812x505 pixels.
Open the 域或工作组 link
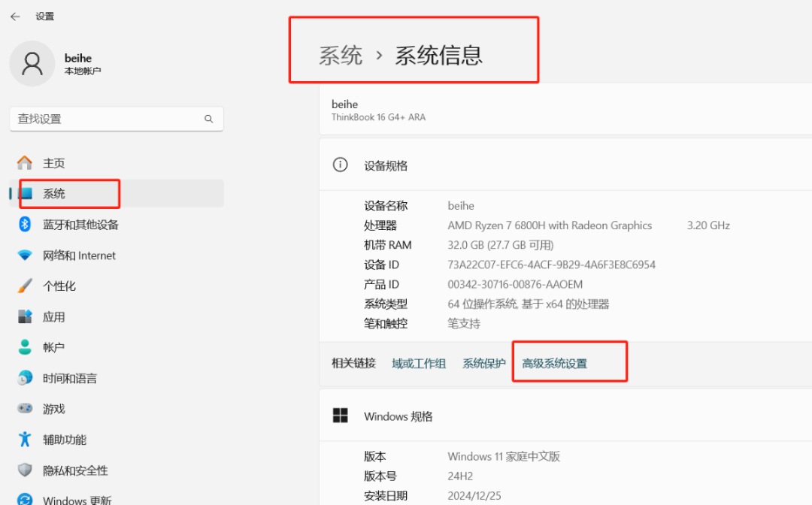coord(419,362)
